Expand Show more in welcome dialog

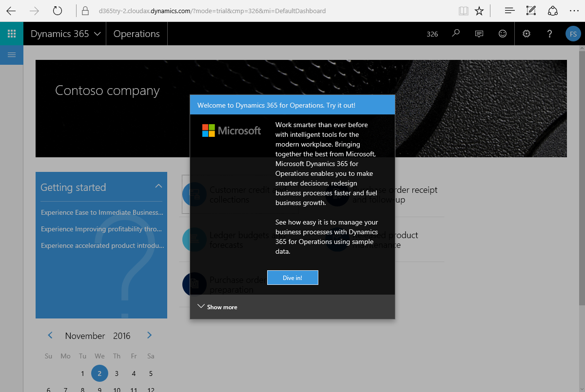[x=217, y=307]
